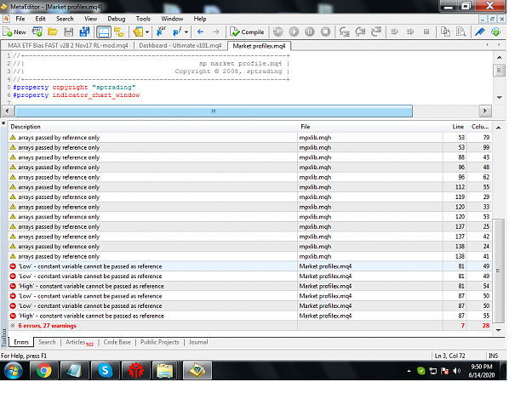Open the File menu
Screen dimensions: 532x399
20,19
